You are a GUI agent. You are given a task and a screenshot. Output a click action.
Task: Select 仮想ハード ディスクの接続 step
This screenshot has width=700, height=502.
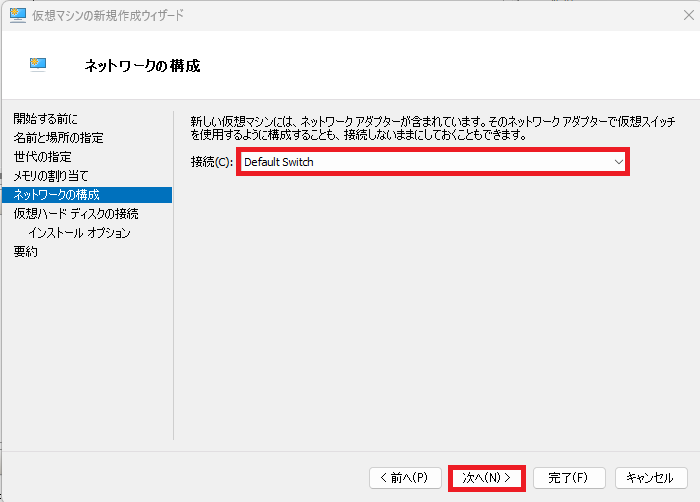[76, 214]
